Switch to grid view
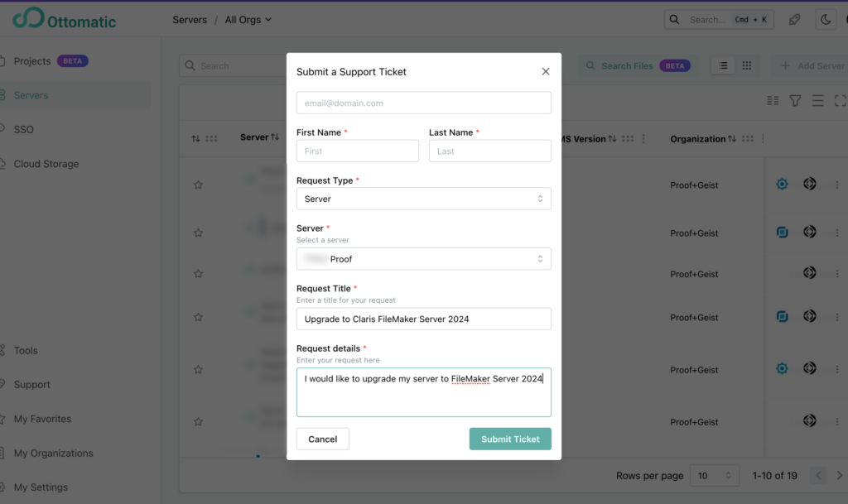The height and width of the screenshot is (504, 848). [747, 66]
